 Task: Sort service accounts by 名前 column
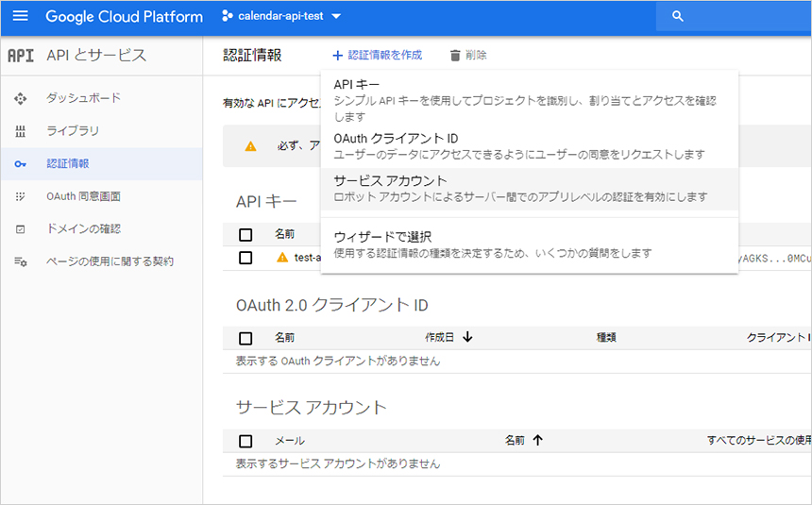[515, 440]
